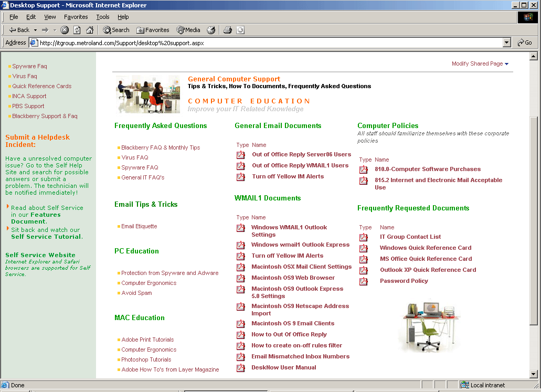Screen dimensions: 541x392
Task: Open the File menu
Action: [x=14, y=17]
